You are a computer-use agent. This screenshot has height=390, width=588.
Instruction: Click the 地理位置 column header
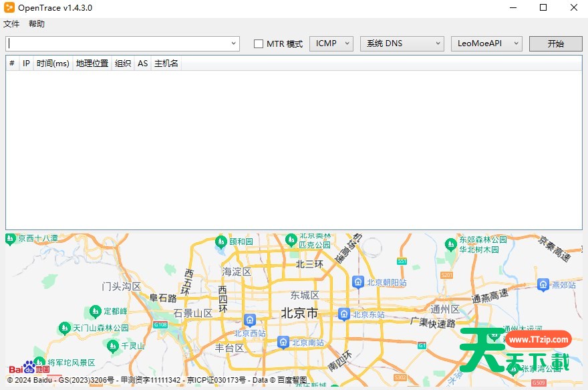92,63
